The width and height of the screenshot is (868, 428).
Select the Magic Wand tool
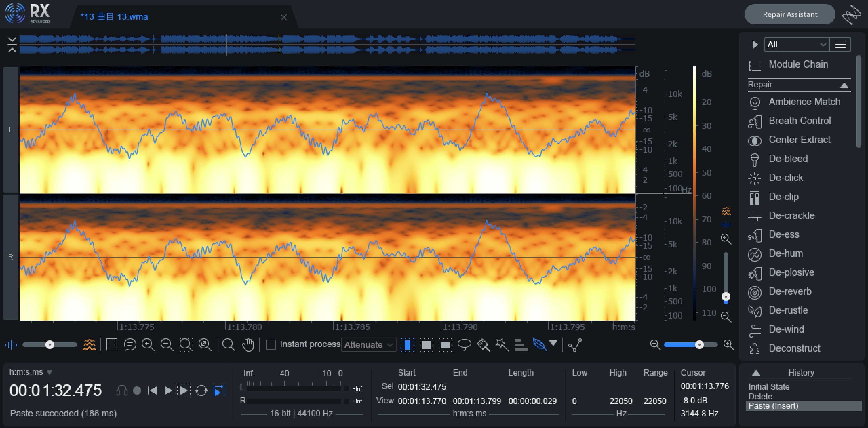point(502,344)
